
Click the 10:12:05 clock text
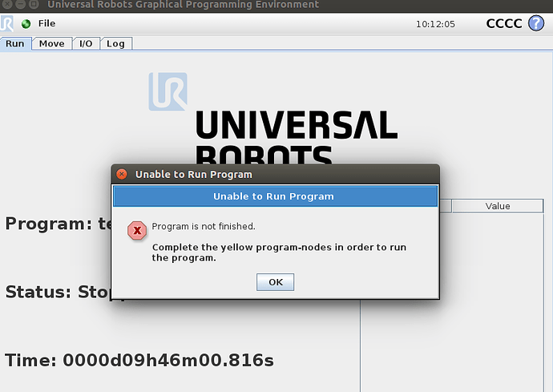(x=435, y=24)
